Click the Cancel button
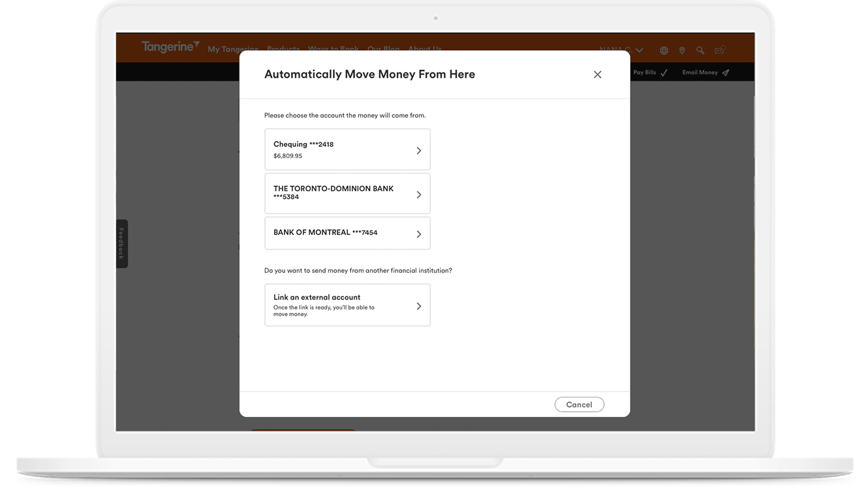The width and height of the screenshot is (868, 500). pyautogui.click(x=580, y=405)
